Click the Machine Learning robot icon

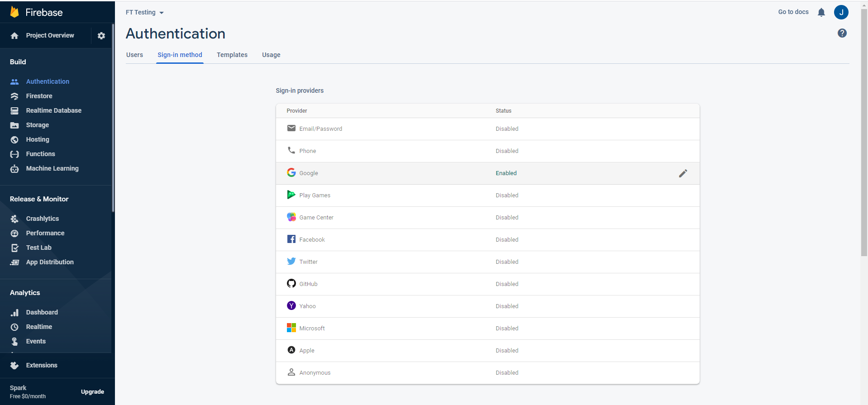point(14,168)
